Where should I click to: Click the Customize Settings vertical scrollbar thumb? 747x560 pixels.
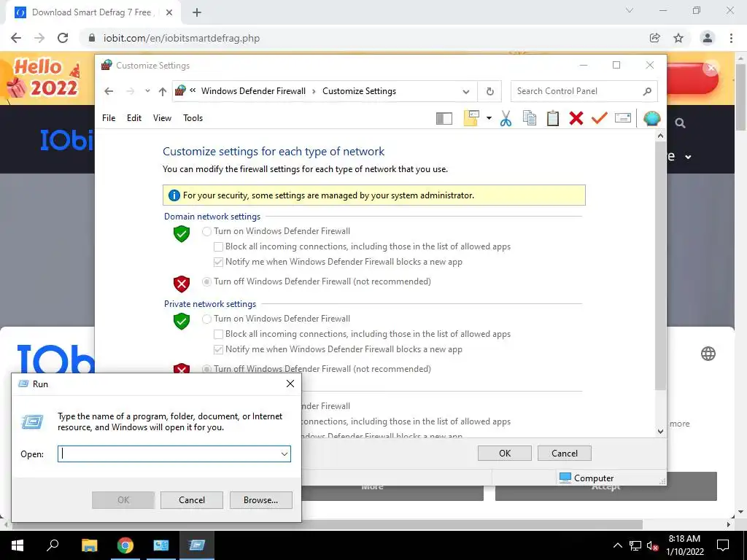(x=660, y=265)
